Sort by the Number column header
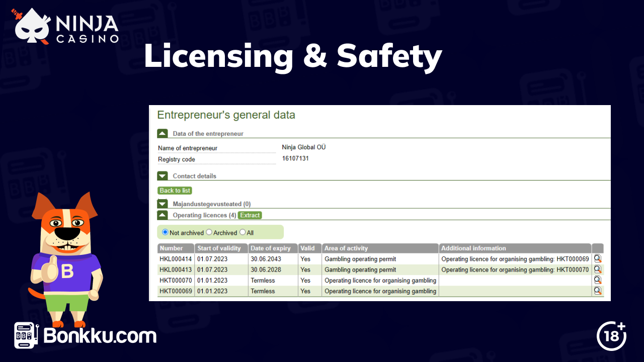The image size is (644, 362). click(x=176, y=248)
